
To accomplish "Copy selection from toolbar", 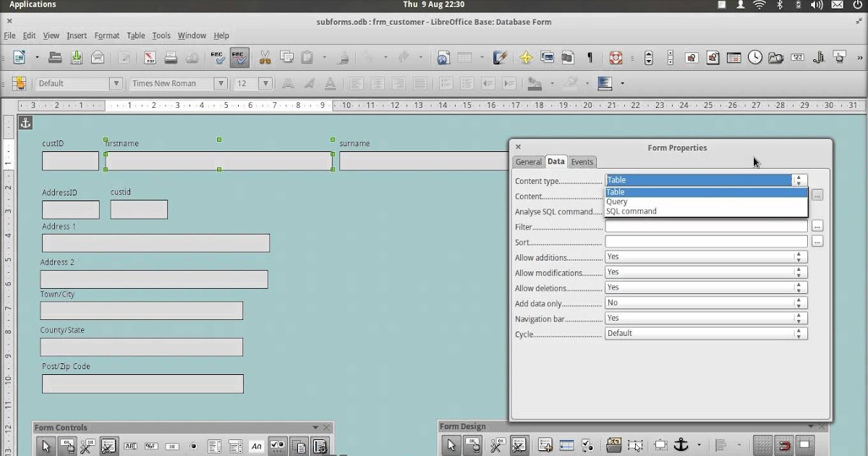I will pyautogui.click(x=286, y=58).
